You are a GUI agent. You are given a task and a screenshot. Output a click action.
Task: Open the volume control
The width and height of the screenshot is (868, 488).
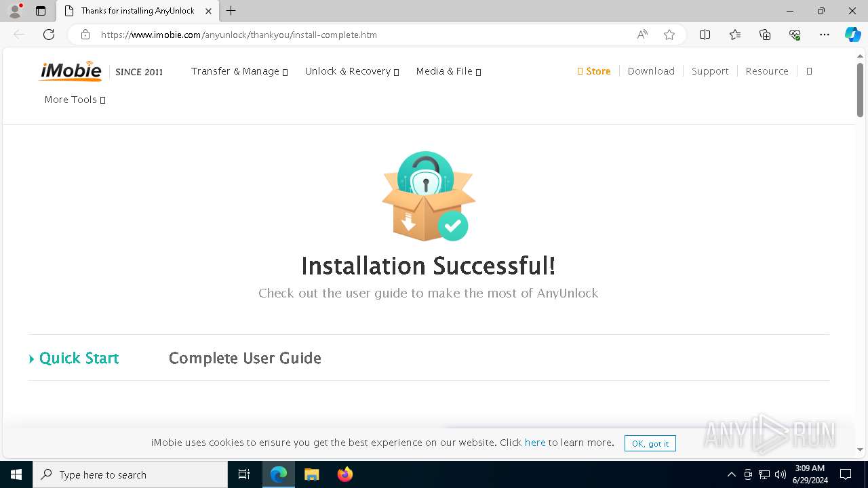click(x=781, y=474)
